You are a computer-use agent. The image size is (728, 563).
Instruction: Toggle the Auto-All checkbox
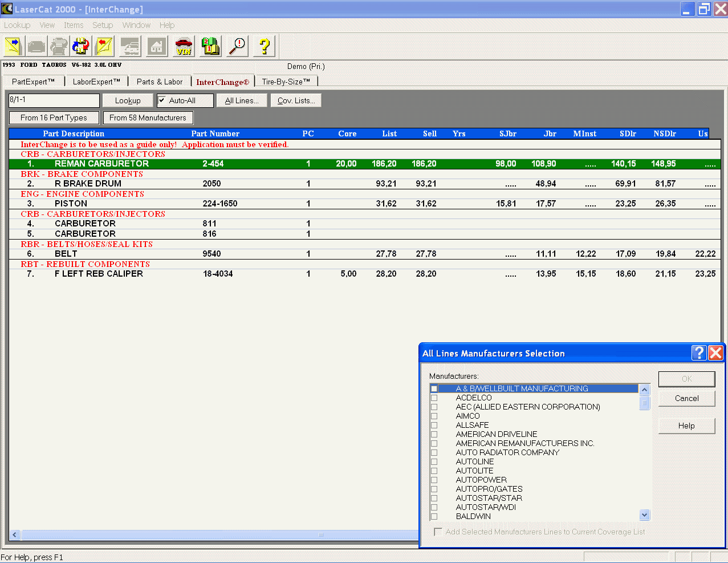(161, 100)
